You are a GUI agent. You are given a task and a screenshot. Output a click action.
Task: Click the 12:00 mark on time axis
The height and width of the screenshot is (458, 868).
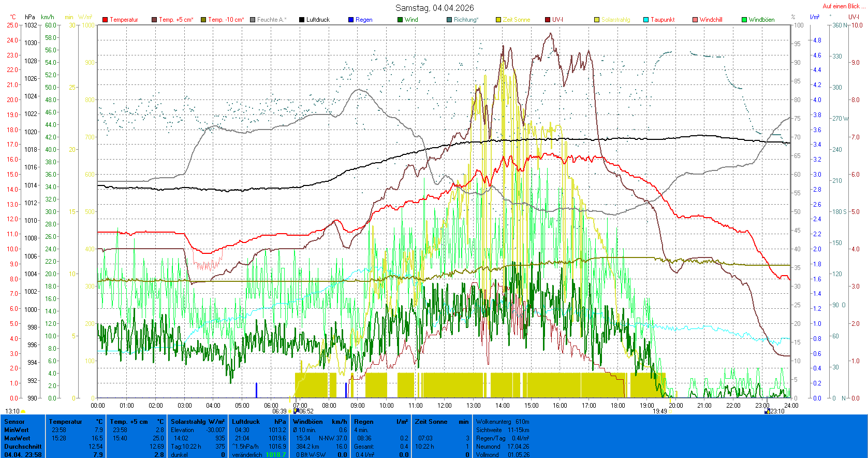point(444,406)
